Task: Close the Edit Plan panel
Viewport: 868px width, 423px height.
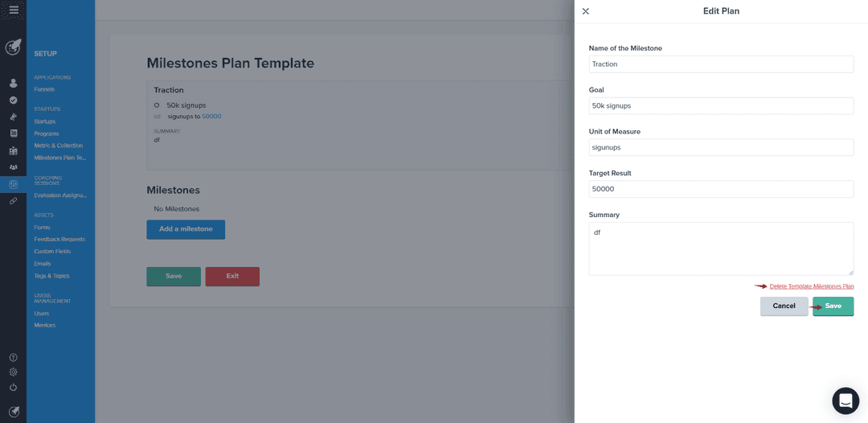Action: (x=586, y=11)
